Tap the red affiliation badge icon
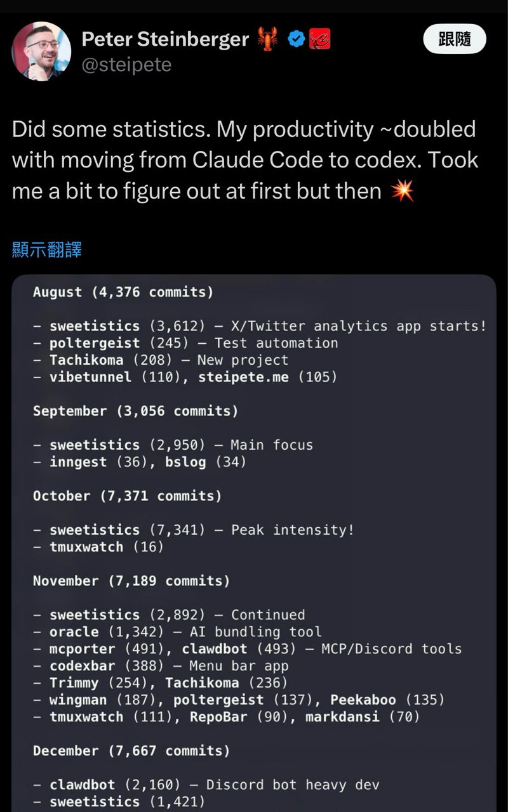This screenshot has width=508, height=812. [319, 39]
